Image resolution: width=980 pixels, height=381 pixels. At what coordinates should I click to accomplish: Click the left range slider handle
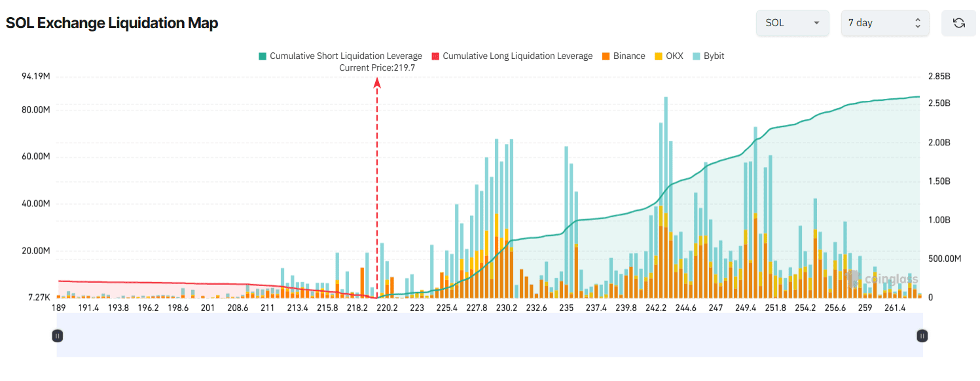pyautogui.click(x=58, y=336)
